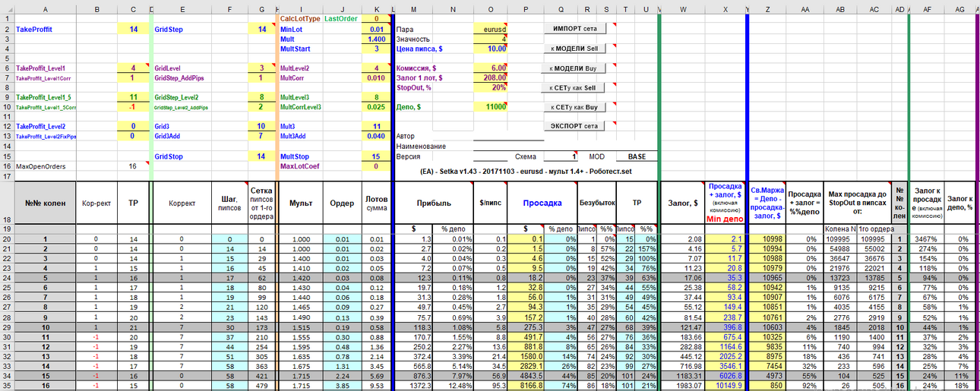This screenshot has height=391, width=980.
Task: Click the к МОДЕЛИ Buy button
Action: [574, 68]
